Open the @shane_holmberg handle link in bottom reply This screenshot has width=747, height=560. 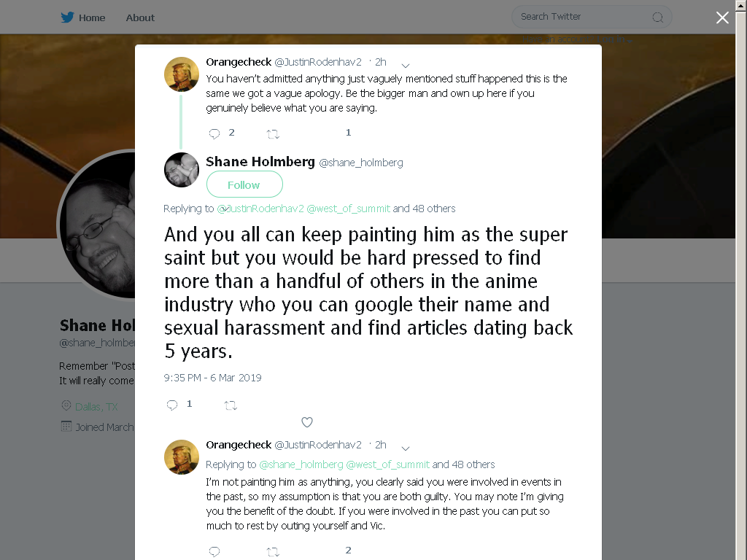coord(301,464)
